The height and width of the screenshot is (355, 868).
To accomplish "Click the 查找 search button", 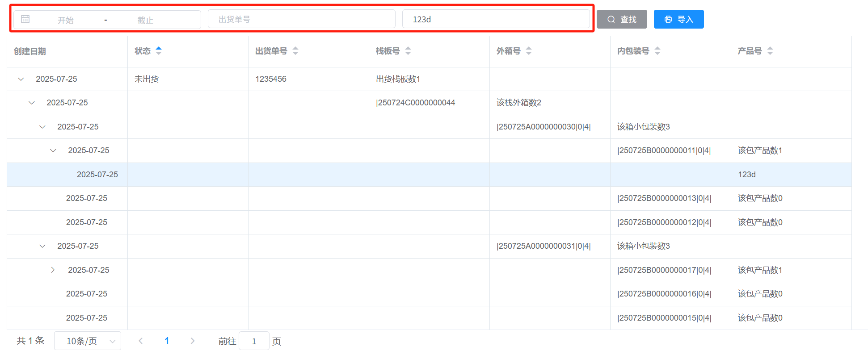I will coord(622,19).
